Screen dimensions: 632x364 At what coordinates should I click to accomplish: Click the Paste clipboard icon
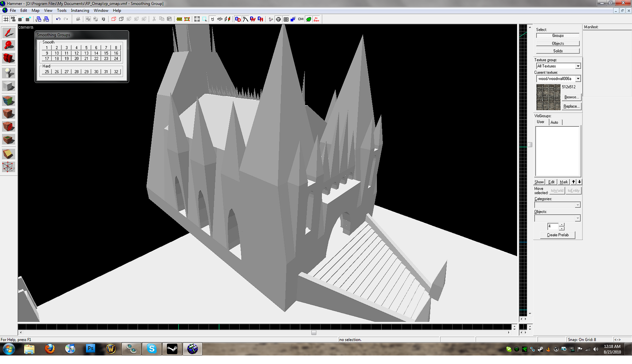coord(170,19)
